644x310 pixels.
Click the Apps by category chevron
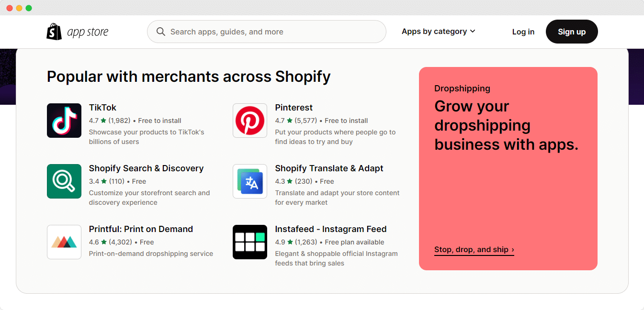pyautogui.click(x=473, y=32)
